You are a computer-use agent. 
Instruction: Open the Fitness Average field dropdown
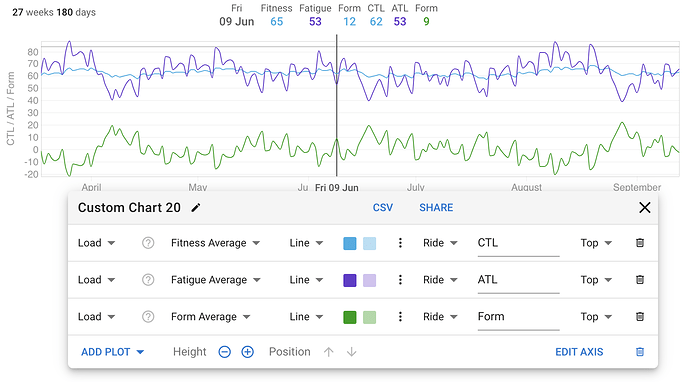(216, 243)
